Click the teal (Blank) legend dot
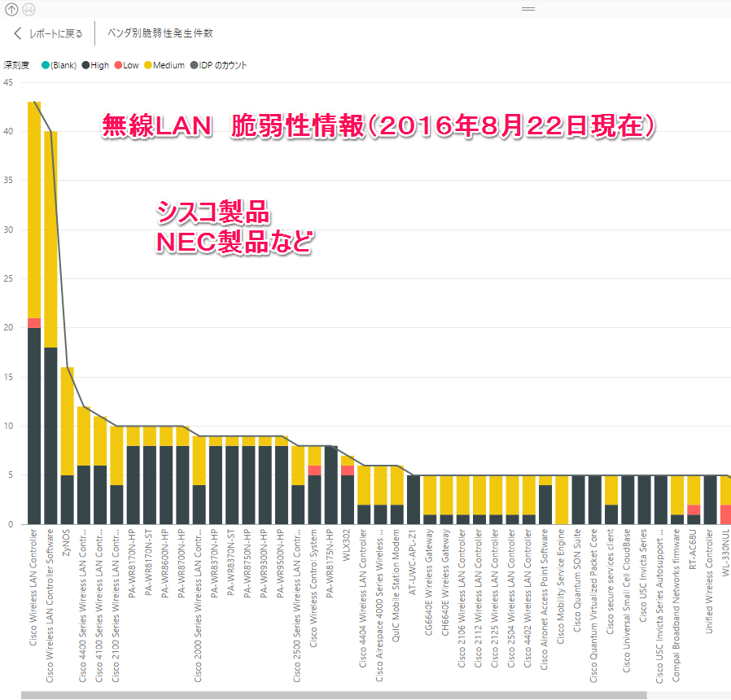 (46, 65)
